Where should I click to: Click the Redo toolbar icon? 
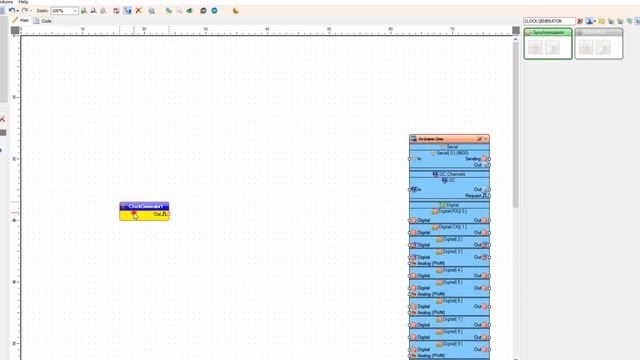pyautogui.click(x=24, y=11)
